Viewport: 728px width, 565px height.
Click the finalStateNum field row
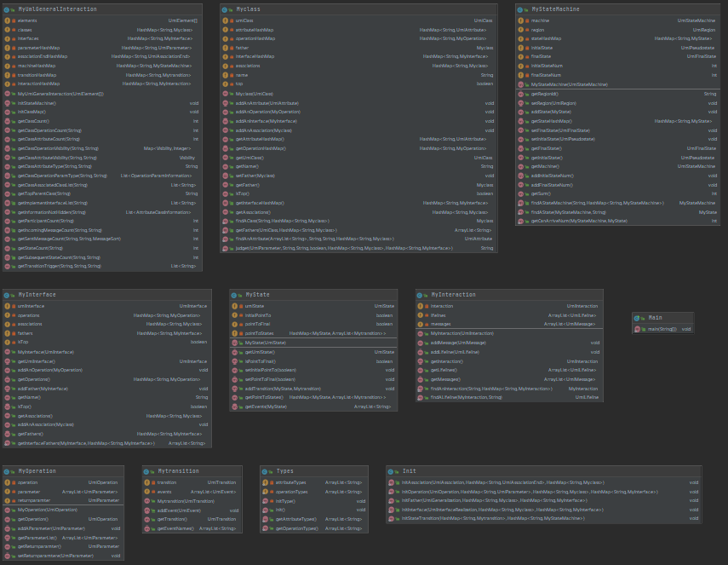(x=617, y=75)
